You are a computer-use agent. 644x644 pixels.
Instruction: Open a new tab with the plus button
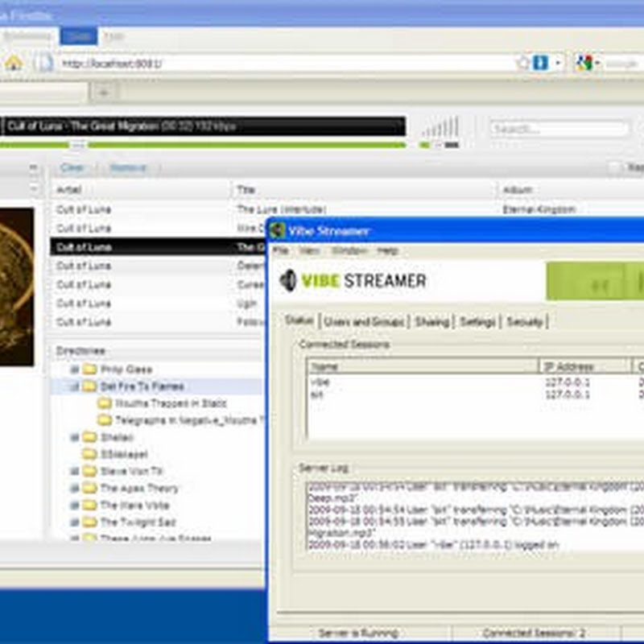[104, 93]
